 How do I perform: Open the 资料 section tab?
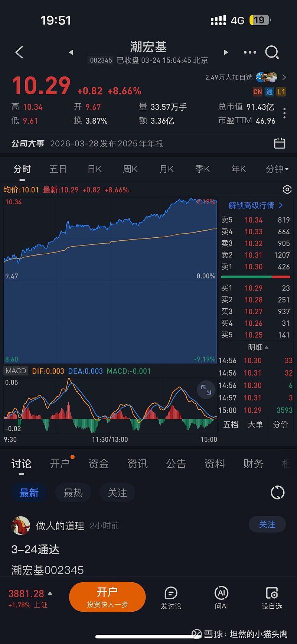[x=215, y=464]
